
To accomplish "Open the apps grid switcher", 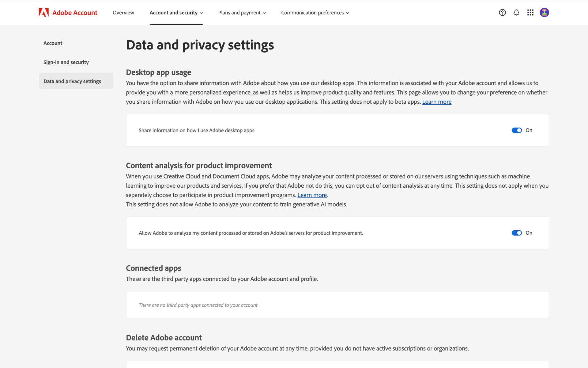I will click(530, 13).
